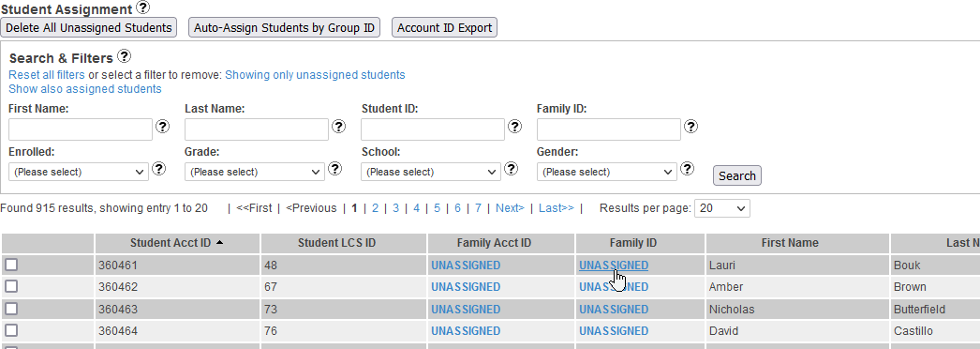Open the Gender dropdown
The width and height of the screenshot is (980, 349).
click(607, 172)
